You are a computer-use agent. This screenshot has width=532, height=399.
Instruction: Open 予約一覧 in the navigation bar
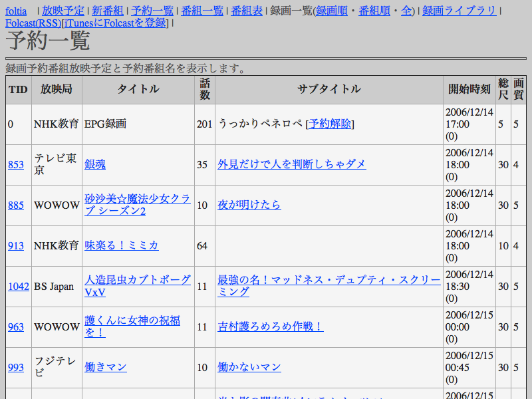152,11
